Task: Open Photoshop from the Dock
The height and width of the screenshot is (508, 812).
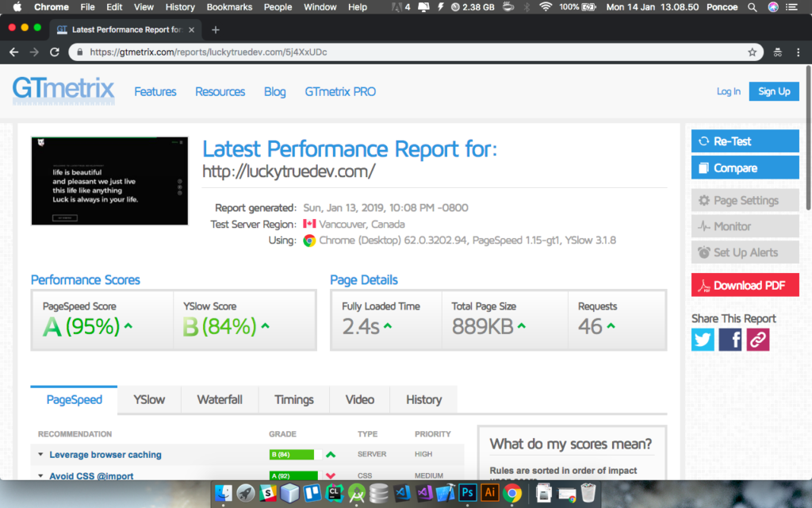Action: (467, 492)
